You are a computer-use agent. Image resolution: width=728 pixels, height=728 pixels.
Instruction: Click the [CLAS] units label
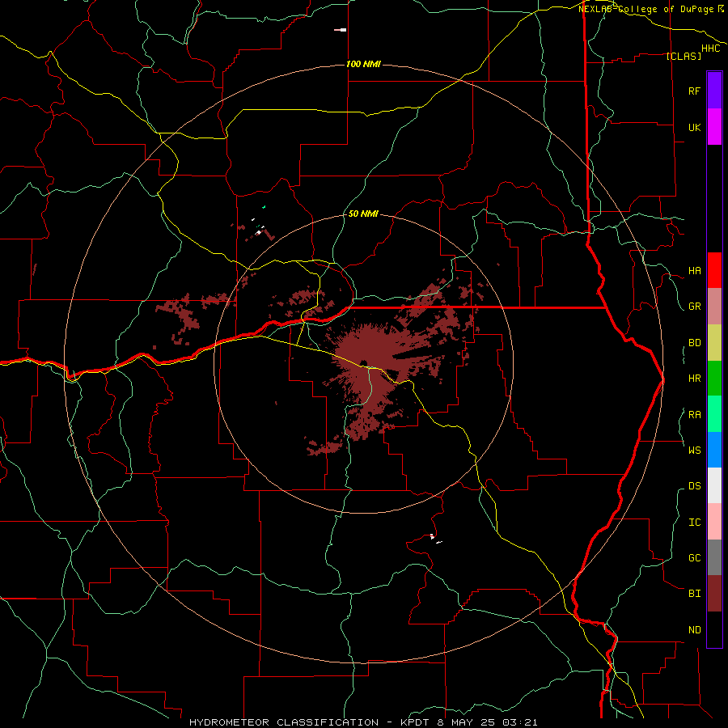tap(684, 56)
